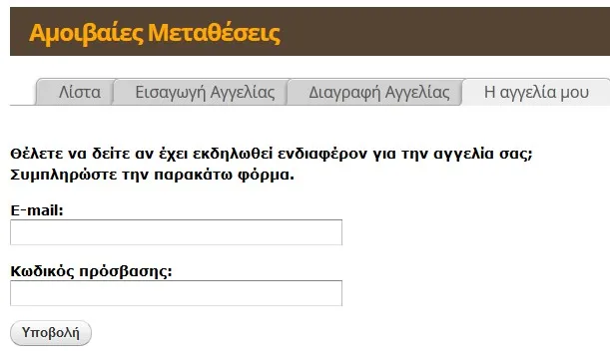Click the Συμπληρώστε την παρακάτω φόρμα sentence

[152, 175]
